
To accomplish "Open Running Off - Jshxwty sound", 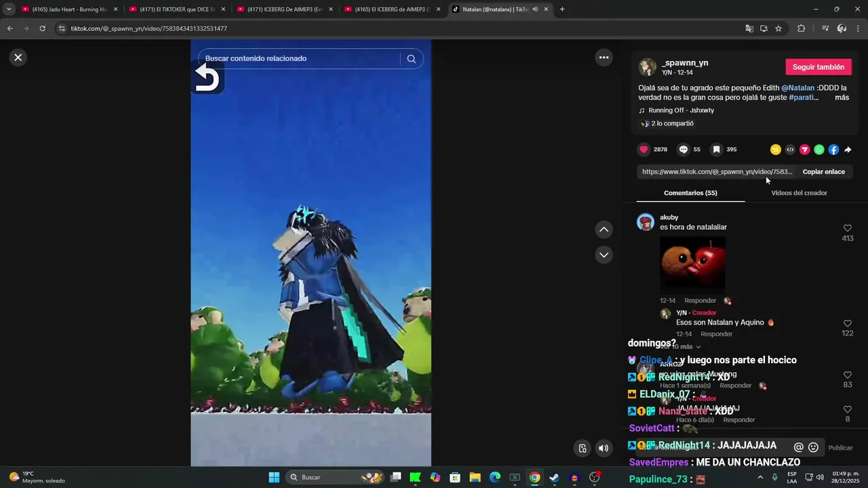I will coord(681,110).
